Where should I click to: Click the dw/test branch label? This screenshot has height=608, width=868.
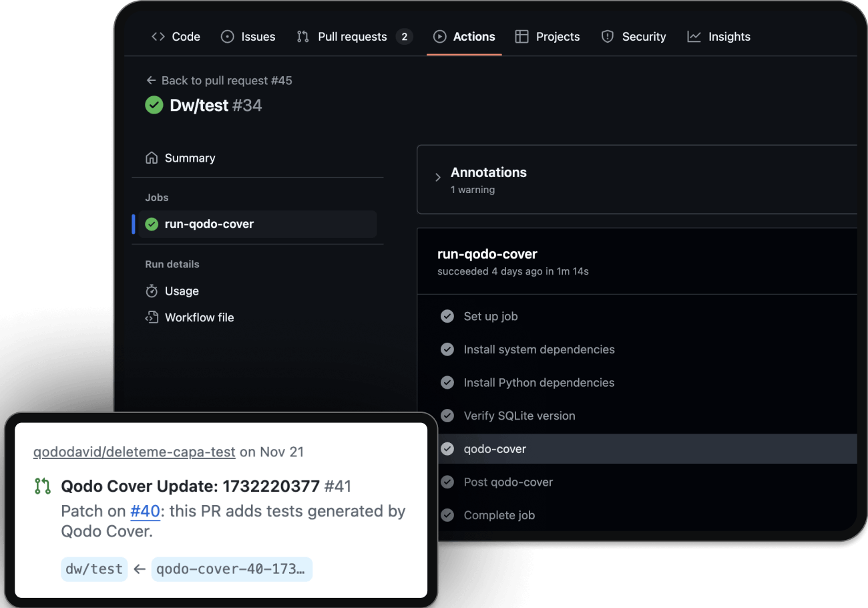94,569
